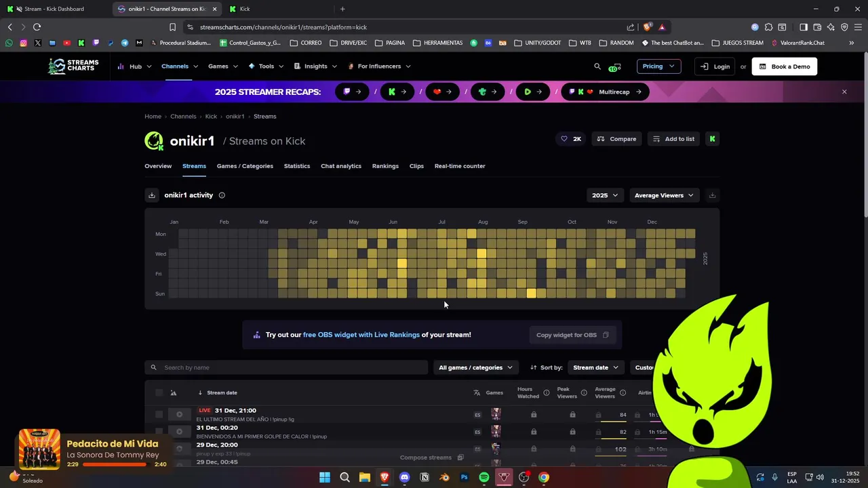Screen dimensions: 868x488
Task: Click the Add to list button
Action: (x=673, y=139)
